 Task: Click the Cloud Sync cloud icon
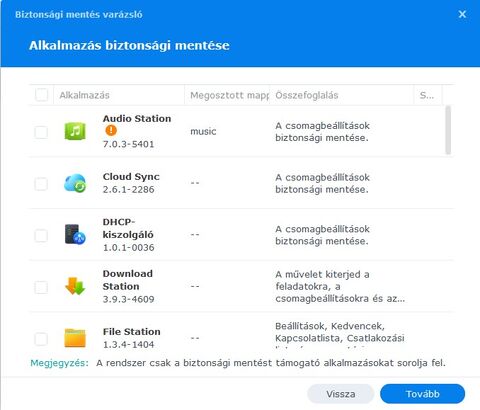tap(75, 183)
